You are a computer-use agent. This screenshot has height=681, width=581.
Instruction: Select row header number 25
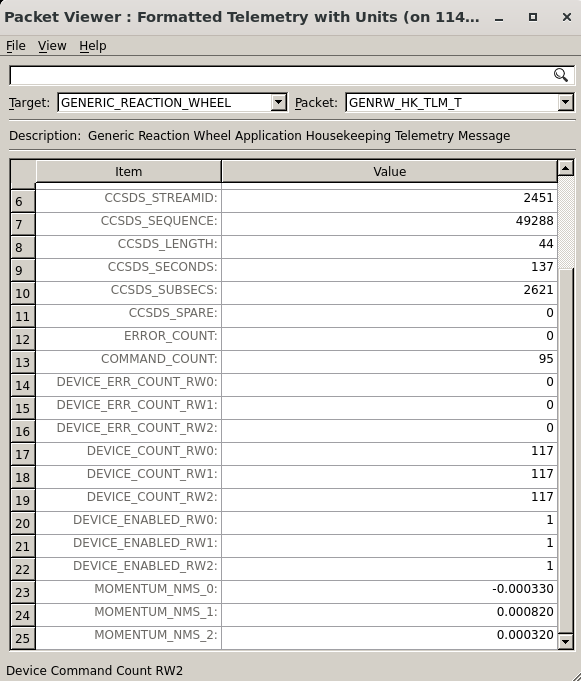[x=23, y=638]
